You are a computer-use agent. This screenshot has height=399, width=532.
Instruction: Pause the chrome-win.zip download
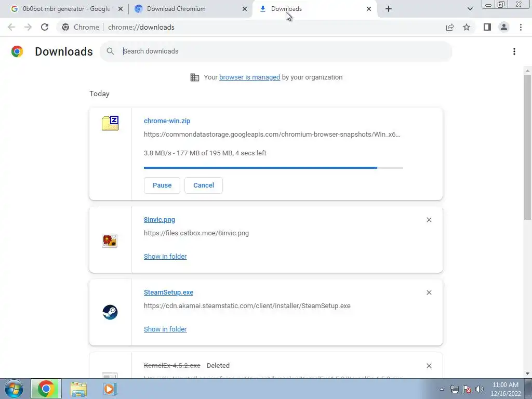[x=162, y=185]
